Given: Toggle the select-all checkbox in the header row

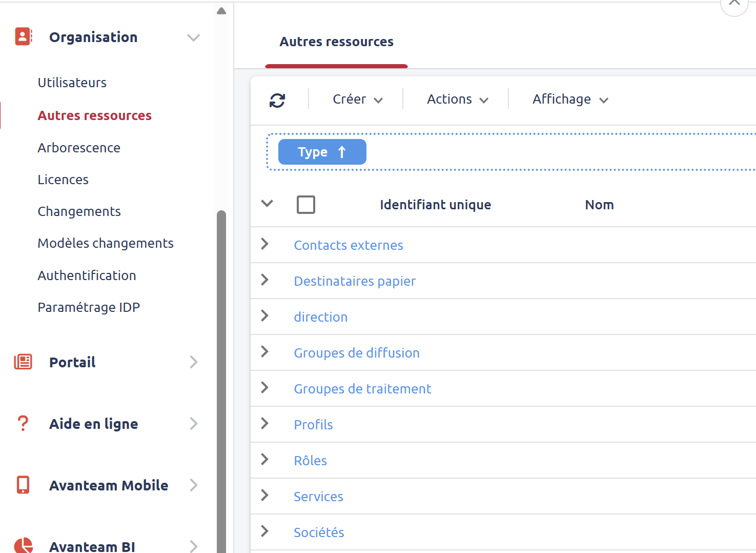Looking at the screenshot, I should click(x=305, y=204).
